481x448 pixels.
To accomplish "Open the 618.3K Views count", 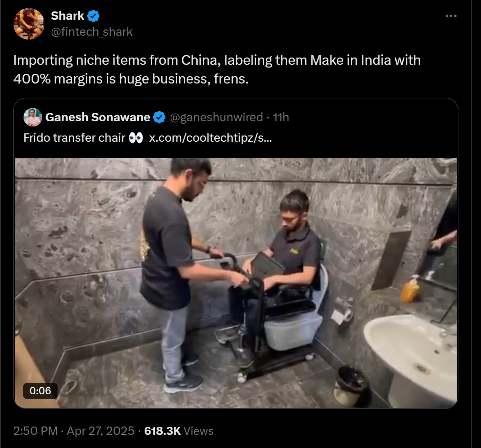I will [x=179, y=431].
